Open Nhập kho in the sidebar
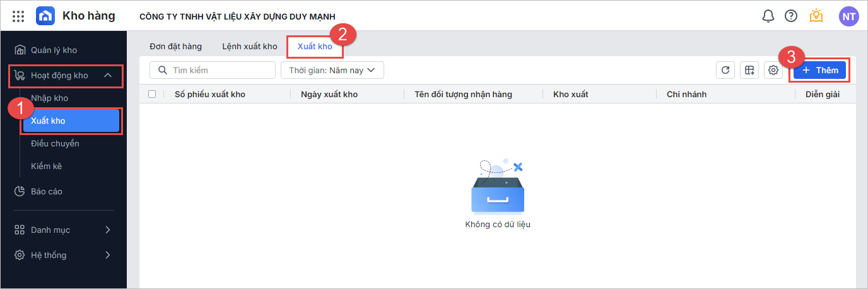The width and height of the screenshot is (868, 289). coord(49,98)
